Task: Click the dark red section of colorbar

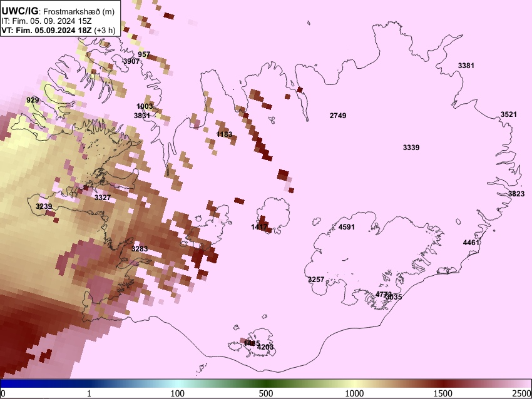Action: coord(443,384)
